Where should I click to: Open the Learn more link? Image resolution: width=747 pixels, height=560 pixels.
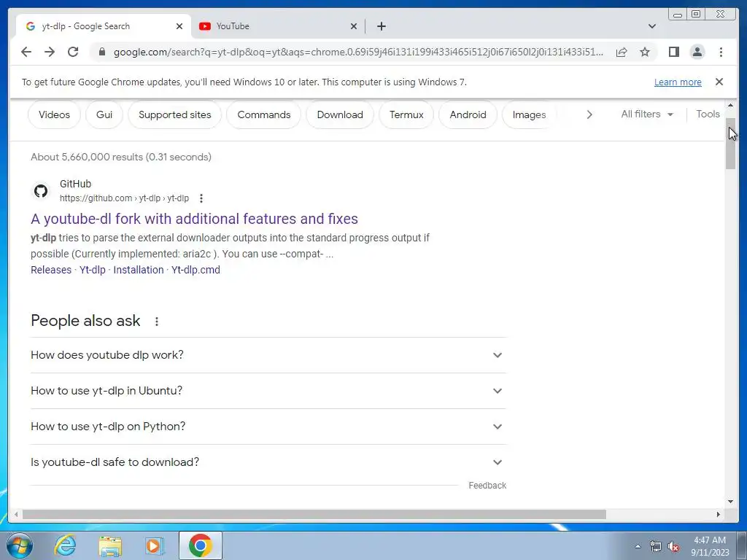678,82
